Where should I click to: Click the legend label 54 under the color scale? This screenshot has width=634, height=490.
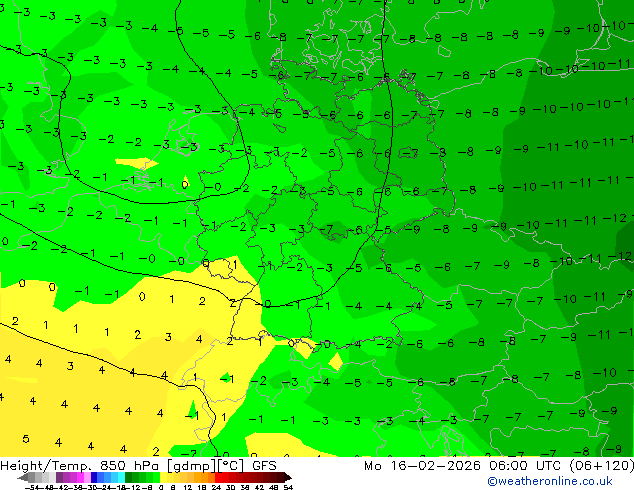point(288,488)
